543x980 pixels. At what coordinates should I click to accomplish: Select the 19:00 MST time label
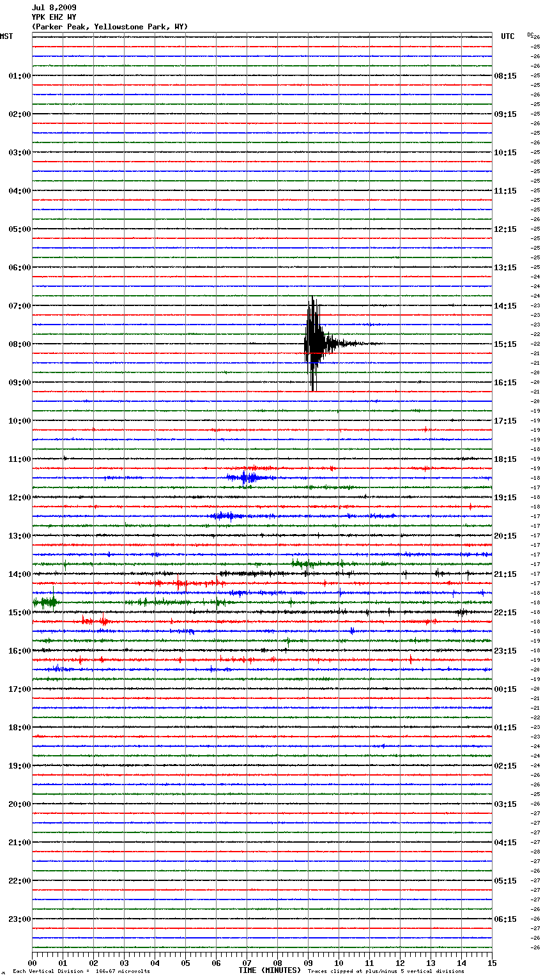(20, 766)
